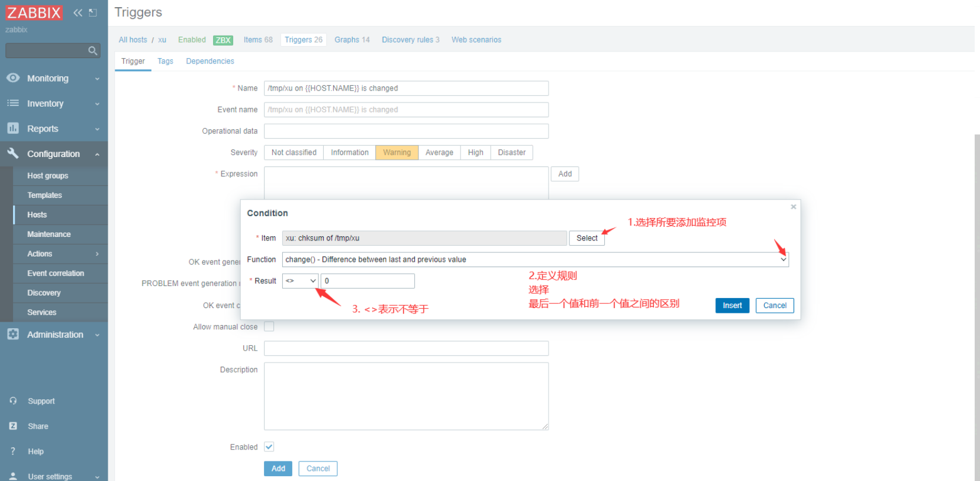Click the search magnifier icon

tap(92, 51)
